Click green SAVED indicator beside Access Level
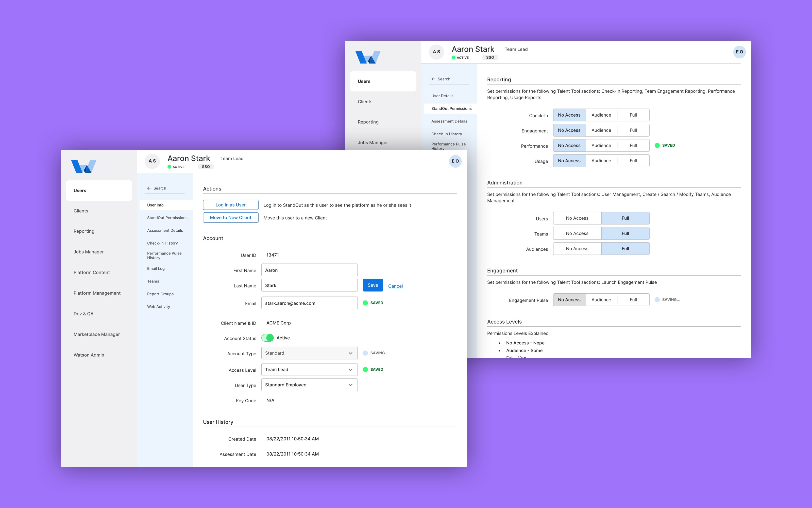This screenshot has height=508, width=812. pos(373,369)
